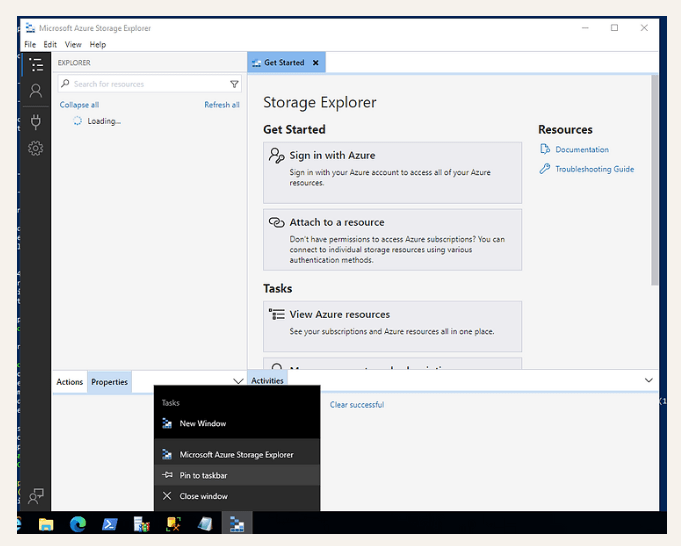The height and width of the screenshot is (546, 681).
Task: Open the Settings gear icon in sidebar
Action: 36,149
